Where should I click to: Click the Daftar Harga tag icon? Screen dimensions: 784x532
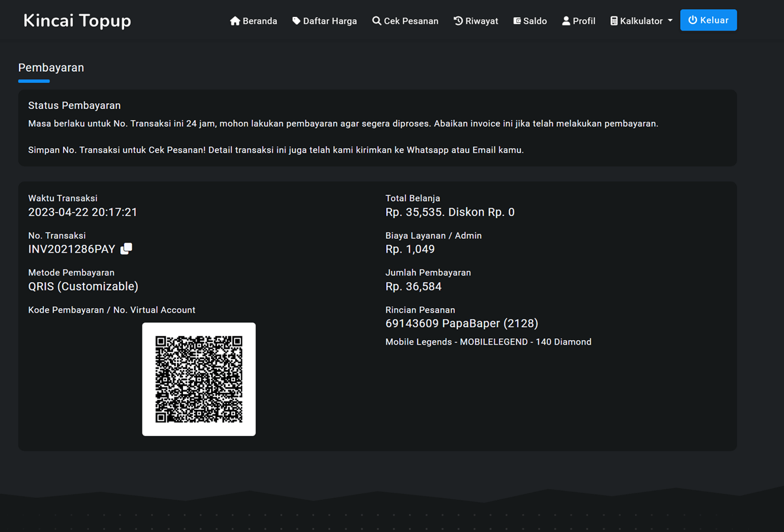click(x=297, y=21)
